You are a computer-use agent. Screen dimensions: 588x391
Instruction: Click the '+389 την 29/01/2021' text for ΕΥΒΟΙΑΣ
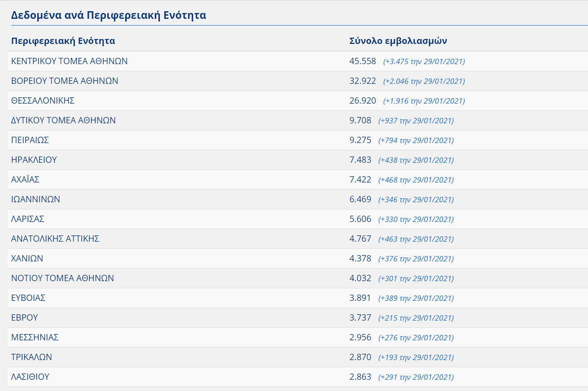pos(416,299)
